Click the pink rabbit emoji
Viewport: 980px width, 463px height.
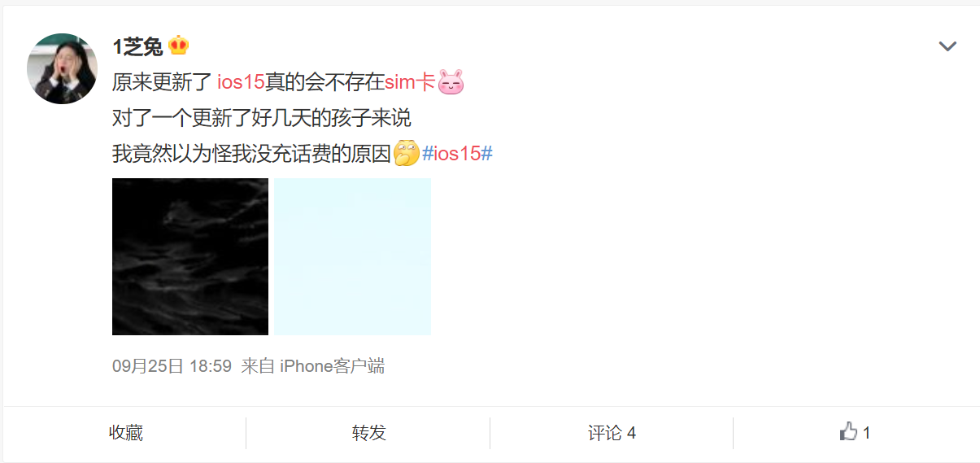point(451,81)
